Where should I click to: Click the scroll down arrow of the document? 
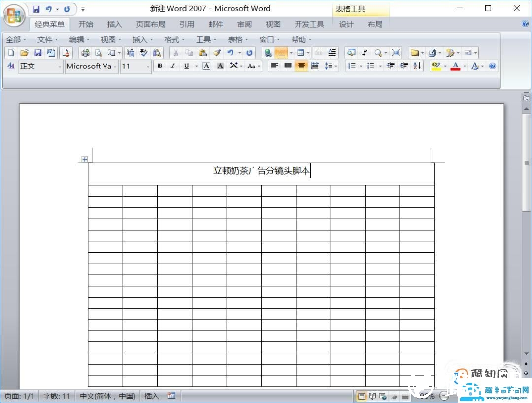(x=526, y=353)
